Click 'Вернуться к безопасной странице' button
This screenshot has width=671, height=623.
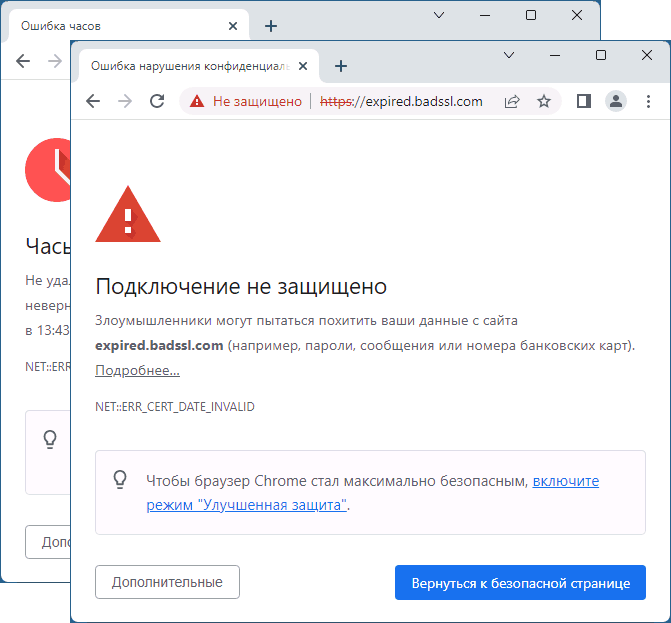[x=520, y=583]
